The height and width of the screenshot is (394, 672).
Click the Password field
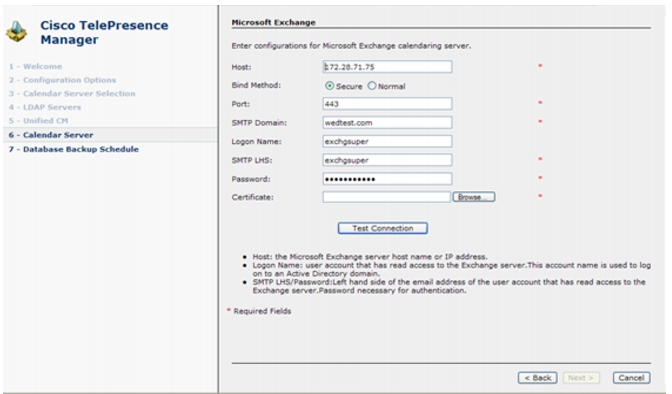pyautogui.click(x=387, y=179)
